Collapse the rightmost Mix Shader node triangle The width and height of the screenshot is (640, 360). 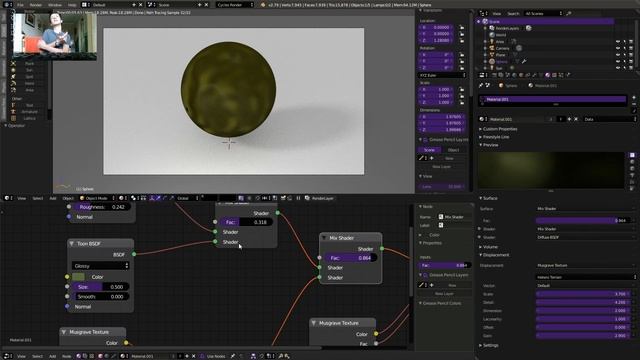click(324, 238)
